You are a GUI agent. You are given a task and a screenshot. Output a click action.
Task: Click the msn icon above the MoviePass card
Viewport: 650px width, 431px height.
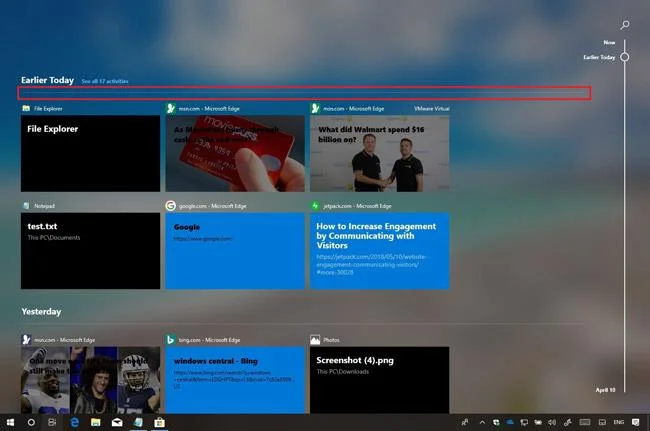171,109
